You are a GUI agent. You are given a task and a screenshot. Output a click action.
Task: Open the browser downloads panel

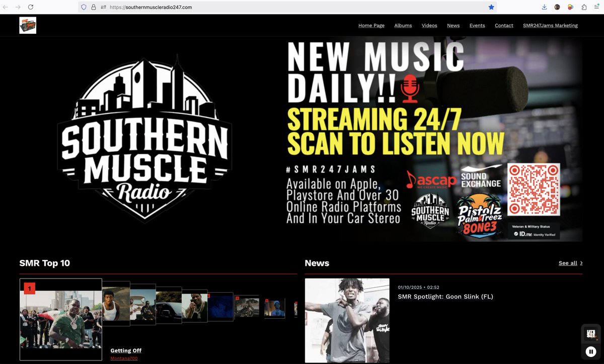544,7
